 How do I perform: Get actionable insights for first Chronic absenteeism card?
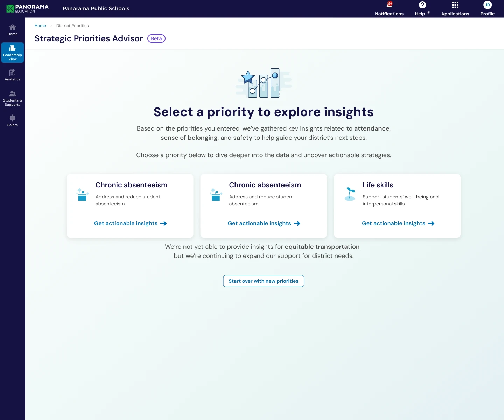click(130, 223)
